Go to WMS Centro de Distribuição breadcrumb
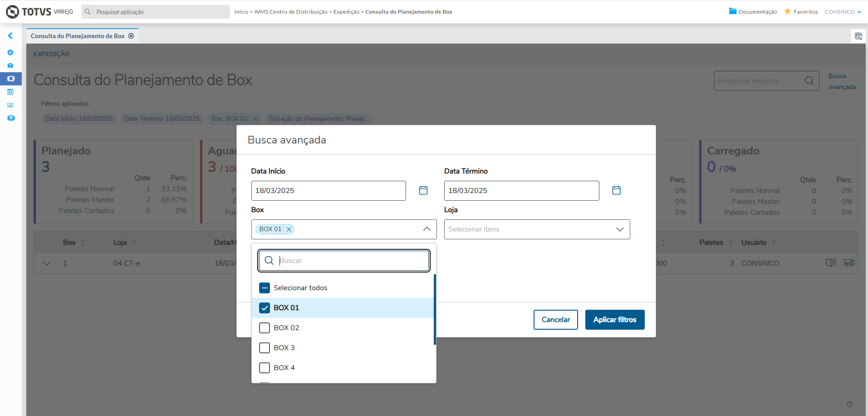The width and height of the screenshot is (868, 416). 290,12
